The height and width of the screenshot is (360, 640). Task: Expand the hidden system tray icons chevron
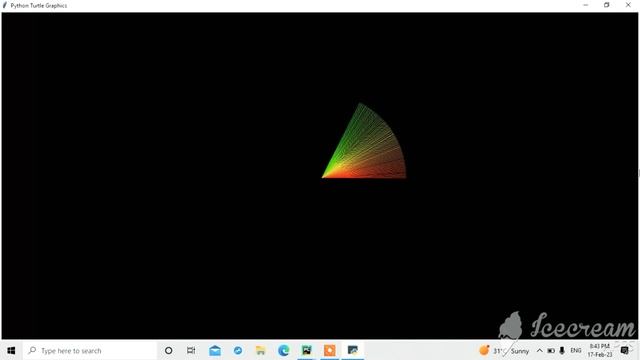click(x=539, y=351)
